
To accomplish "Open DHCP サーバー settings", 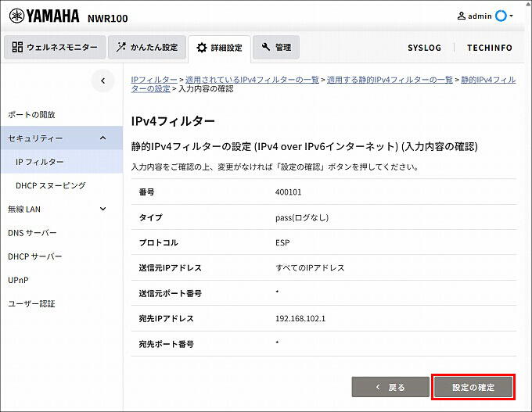I will (x=35, y=256).
